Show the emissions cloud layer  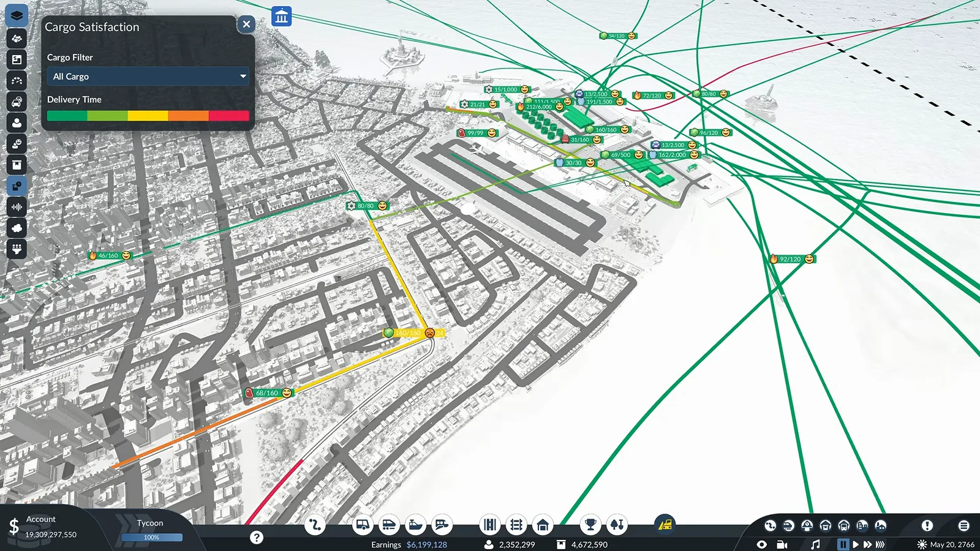point(17,228)
